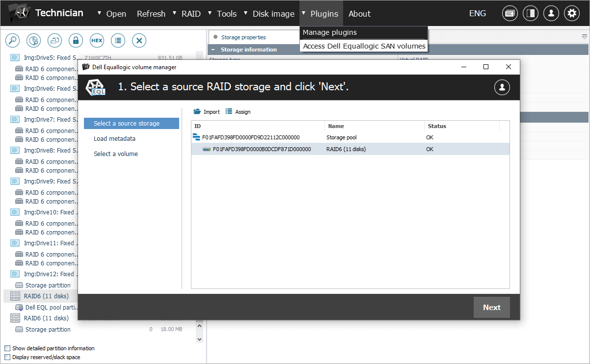Click the Assign button
This screenshot has width=590, height=364.
coord(238,112)
